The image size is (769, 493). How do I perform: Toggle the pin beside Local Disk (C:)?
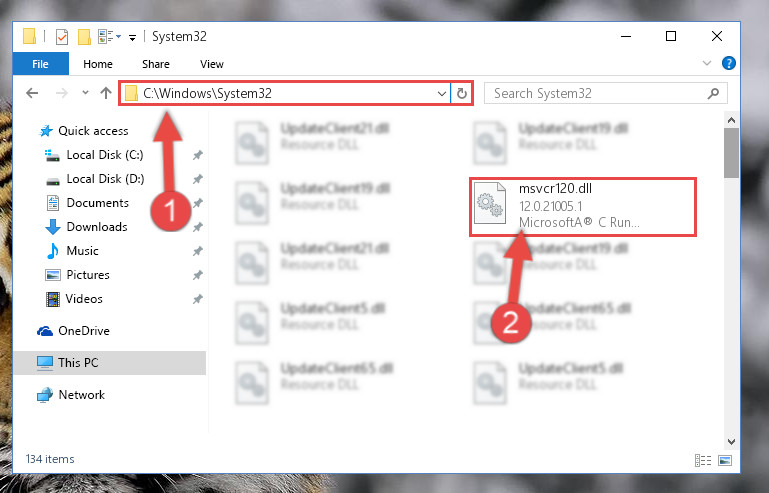(198, 155)
